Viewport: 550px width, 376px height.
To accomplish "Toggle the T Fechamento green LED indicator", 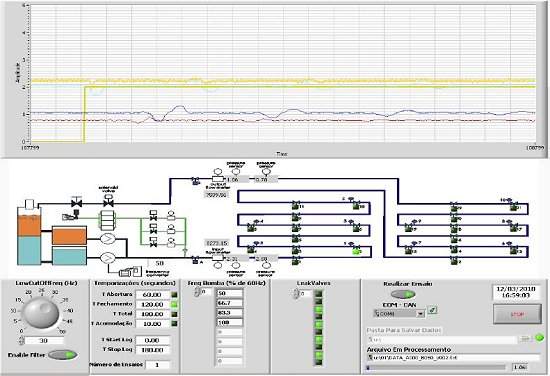I will (174, 304).
